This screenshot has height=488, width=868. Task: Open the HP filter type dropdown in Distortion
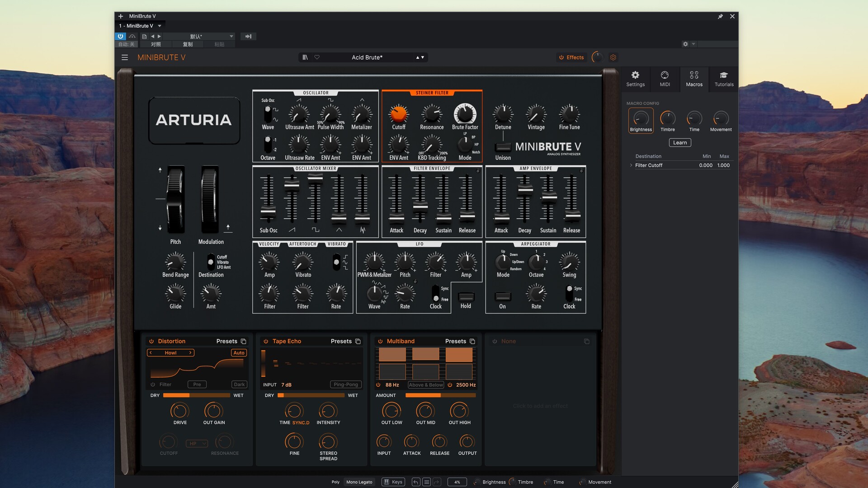point(197,444)
